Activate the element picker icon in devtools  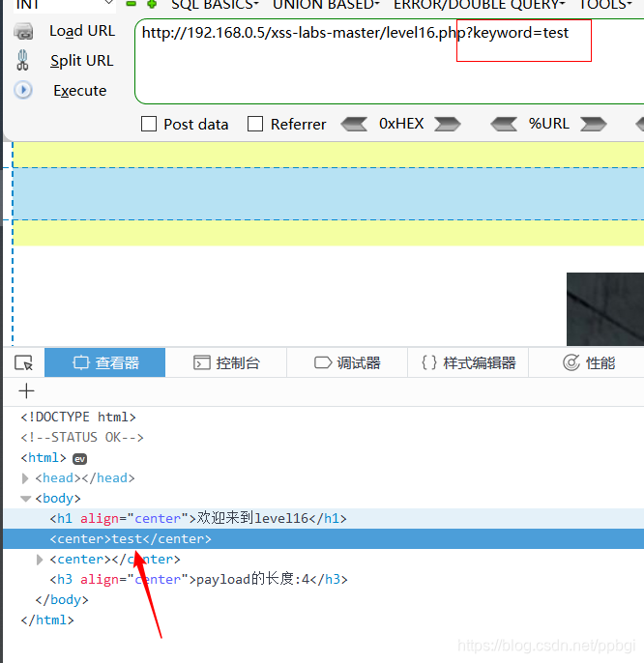24,362
